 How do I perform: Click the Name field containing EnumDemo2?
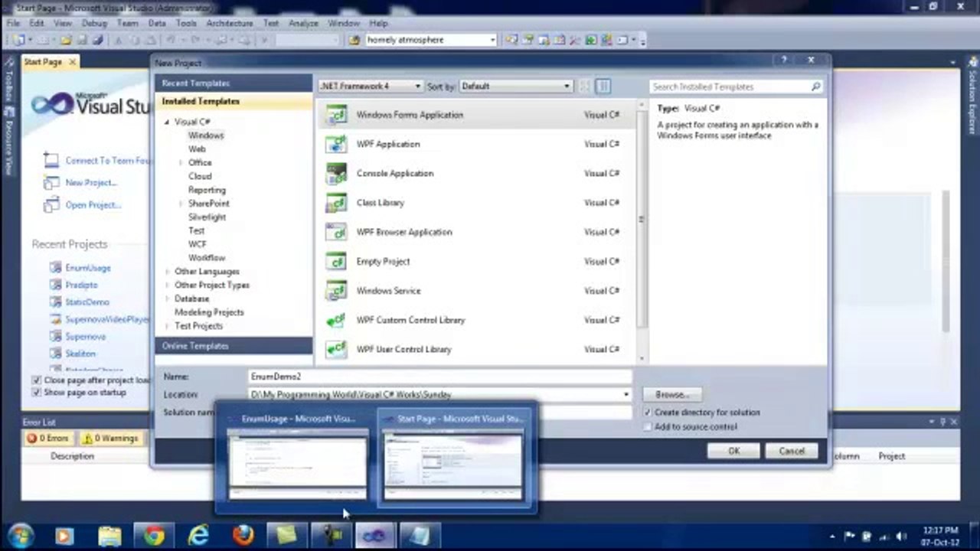(440, 377)
